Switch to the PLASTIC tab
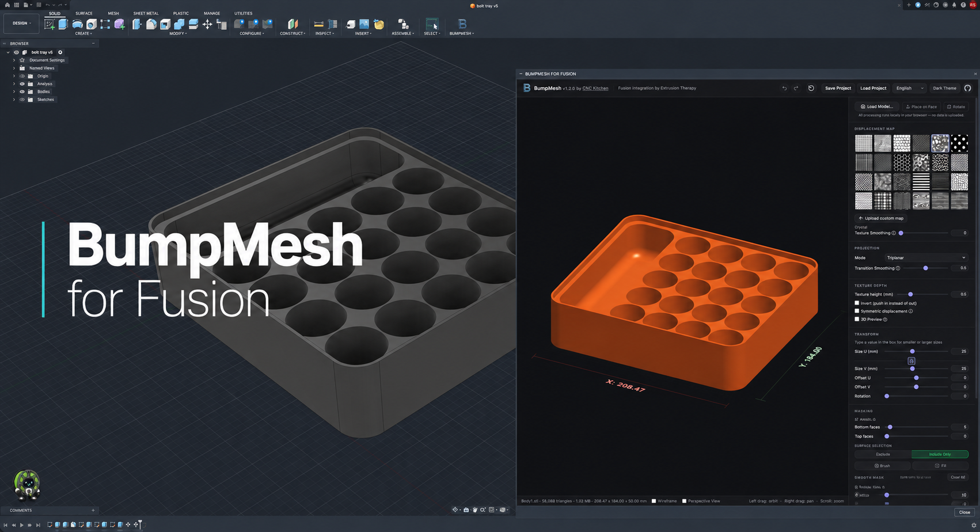 coord(181,13)
